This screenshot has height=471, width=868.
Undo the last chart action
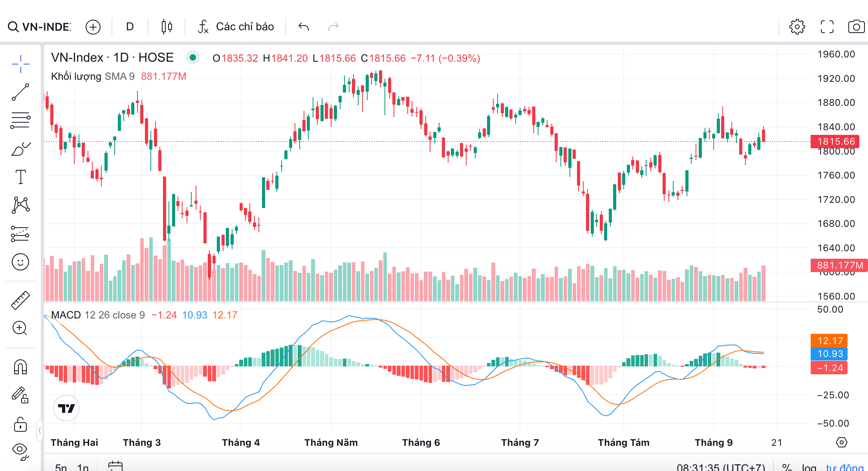(x=304, y=27)
